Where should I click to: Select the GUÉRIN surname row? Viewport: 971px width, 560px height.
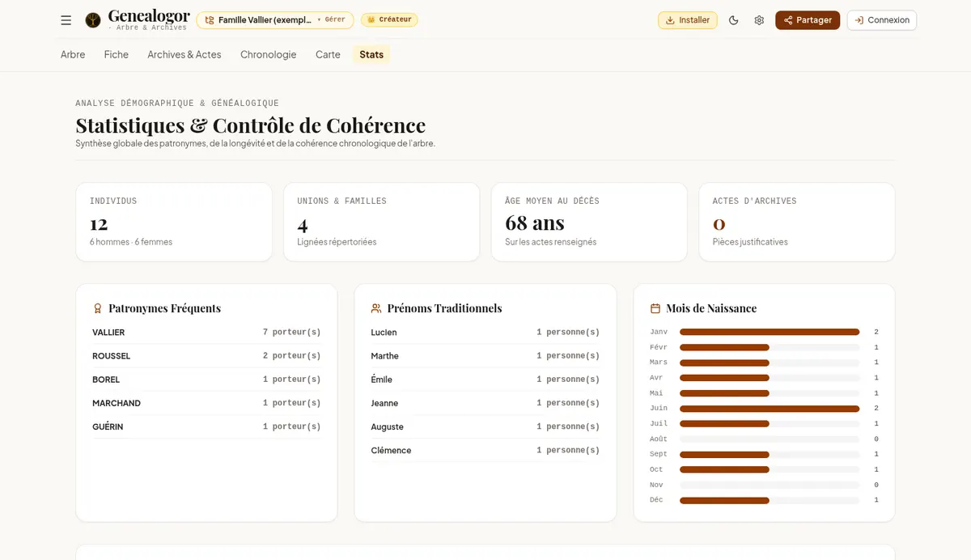(206, 426)
